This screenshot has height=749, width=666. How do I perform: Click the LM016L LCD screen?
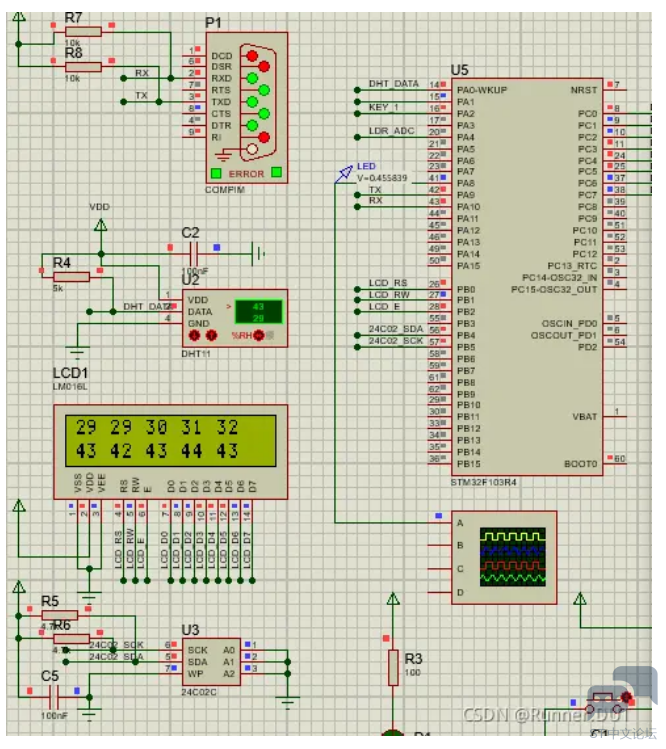pos(171,440)
